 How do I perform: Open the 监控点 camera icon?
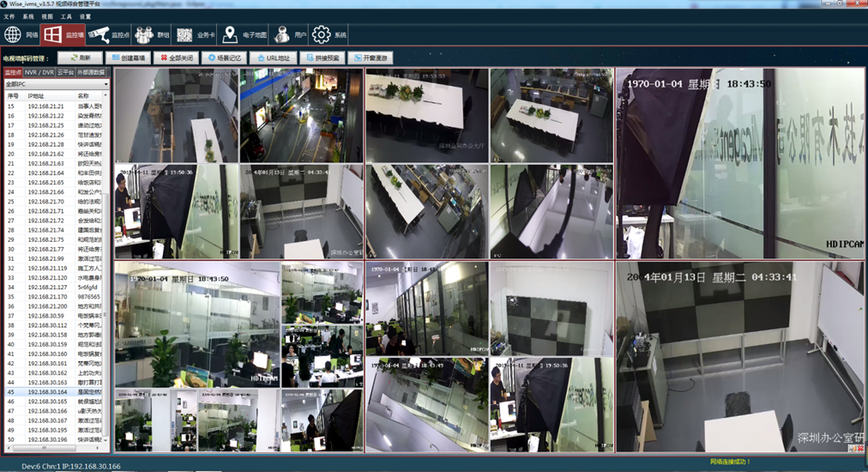(98, 34)
